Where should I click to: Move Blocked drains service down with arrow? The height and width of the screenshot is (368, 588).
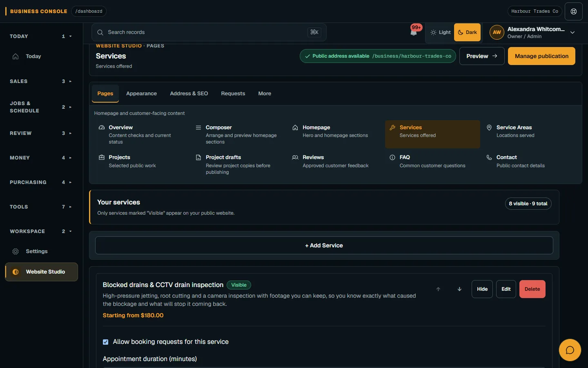459,289
